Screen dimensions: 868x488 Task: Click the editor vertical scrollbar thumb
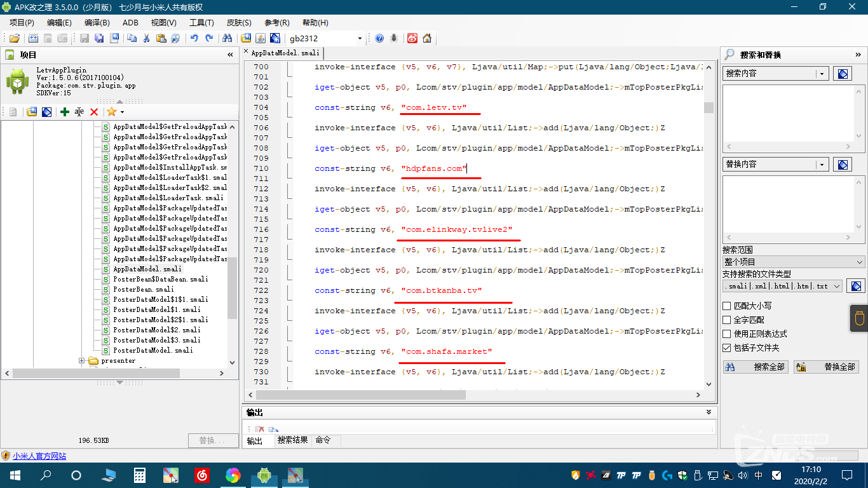click(709, 107)
